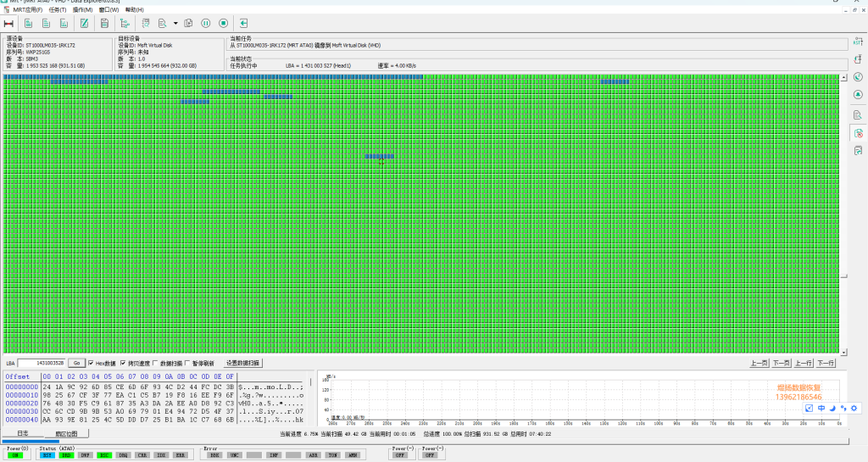Click the second document icon in toolbar

pyautogui.click(x=47, y=23)
